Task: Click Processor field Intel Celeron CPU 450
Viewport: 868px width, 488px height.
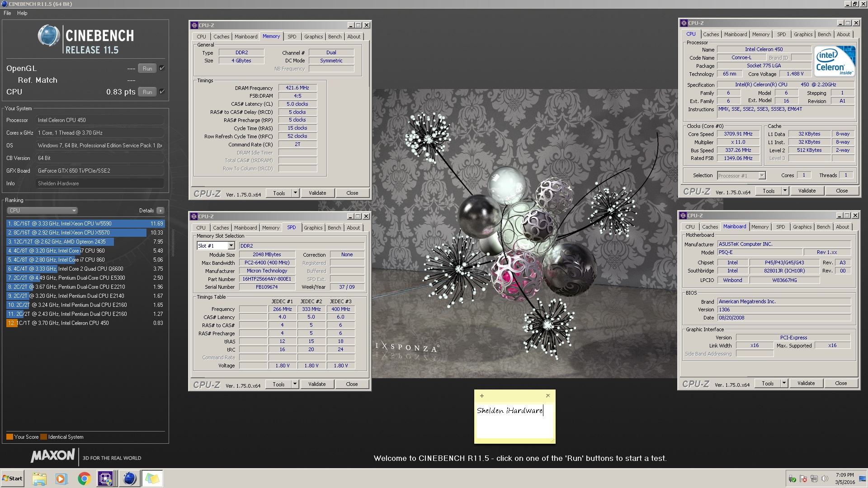Action: tap(99, 120)
